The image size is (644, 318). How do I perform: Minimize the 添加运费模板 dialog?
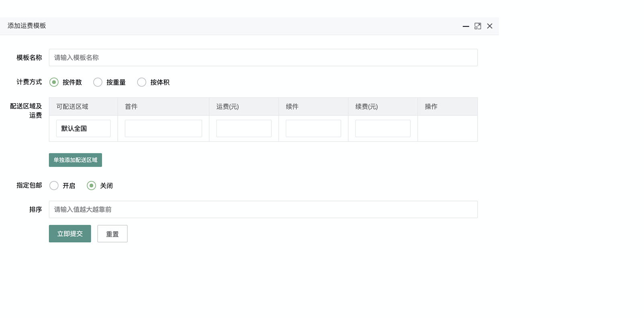[466, 26]
